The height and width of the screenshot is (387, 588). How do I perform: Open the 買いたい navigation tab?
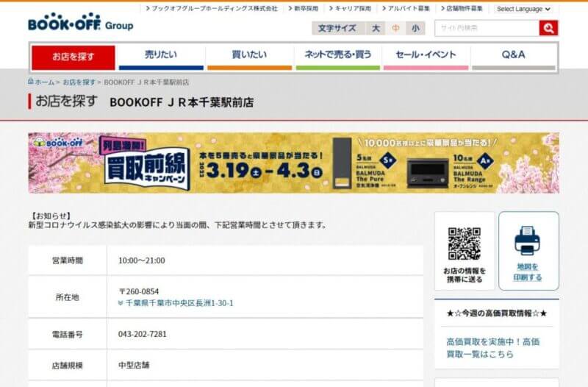[249, 57]
